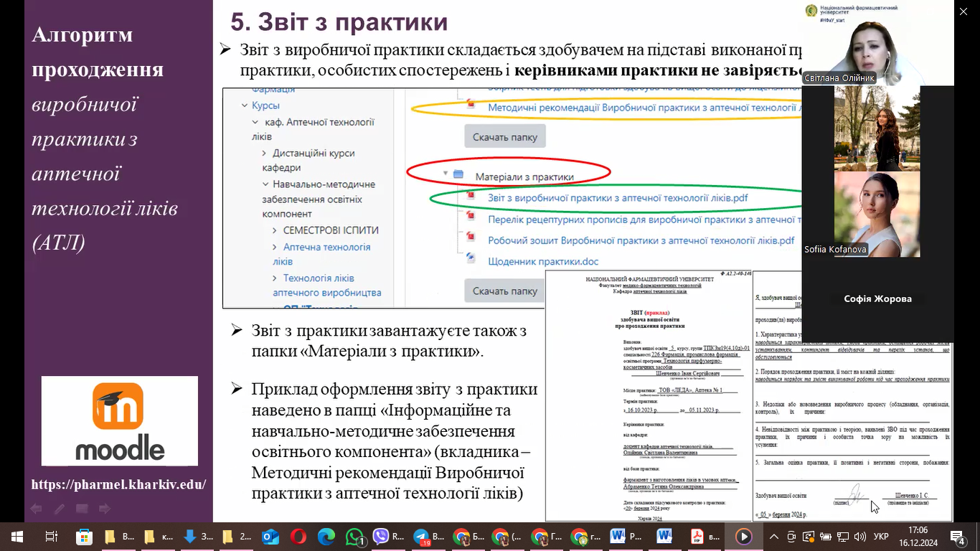
Task: Expand 'Дистанційні курси кафедри' node
Action: [265, 154]
